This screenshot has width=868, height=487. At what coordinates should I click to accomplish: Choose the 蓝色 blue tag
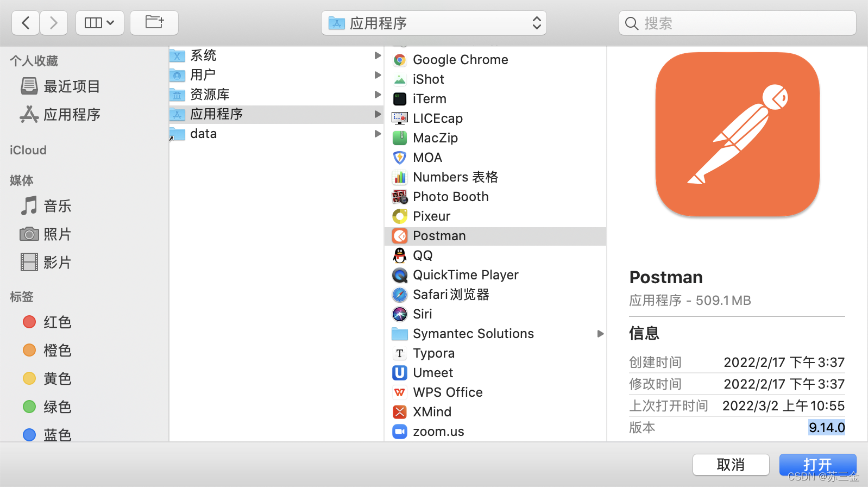[47, 435]
